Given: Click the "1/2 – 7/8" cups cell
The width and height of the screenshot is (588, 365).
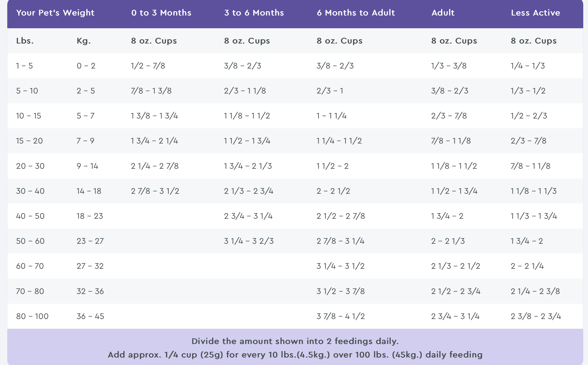Looking at the screenshot, I should tap(148, 66).
